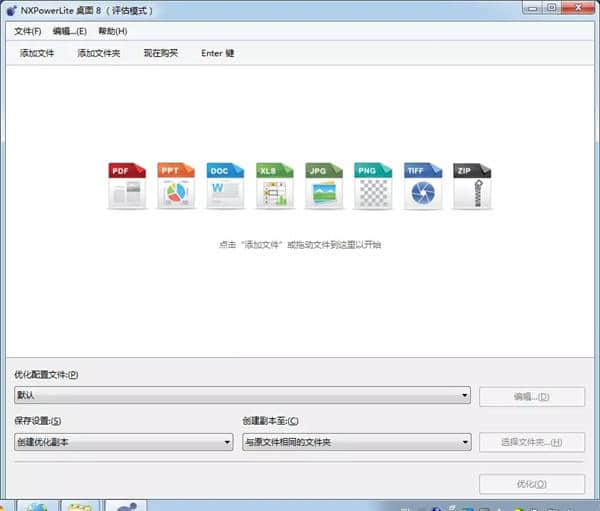Click 添加文件夹 in the toolbar
The width and height of the screenshot is (600, 511).
(x=98, y=53)
